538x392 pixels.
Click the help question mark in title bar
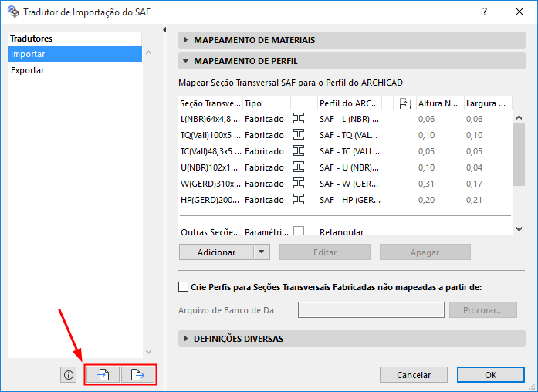tap(485, 12)
